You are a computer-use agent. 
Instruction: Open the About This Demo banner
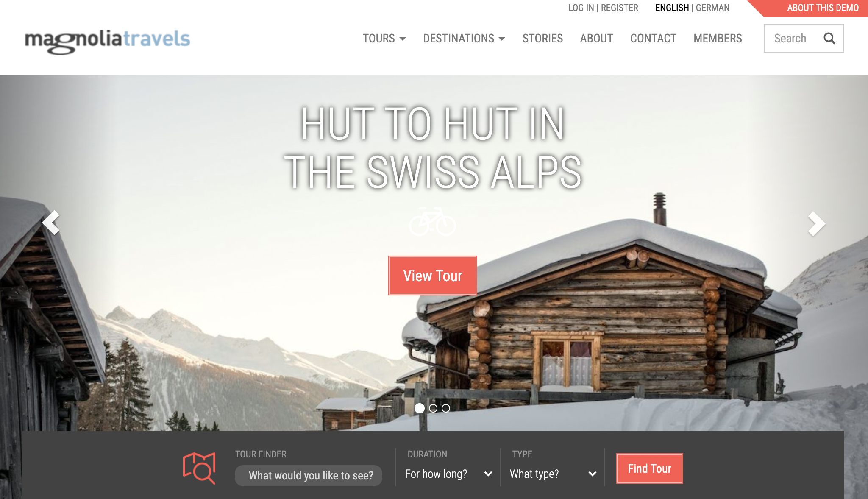pos(823,8)
